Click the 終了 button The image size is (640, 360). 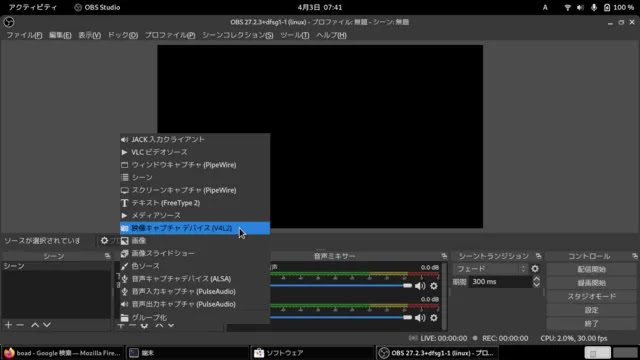click(x=591, y=323)
